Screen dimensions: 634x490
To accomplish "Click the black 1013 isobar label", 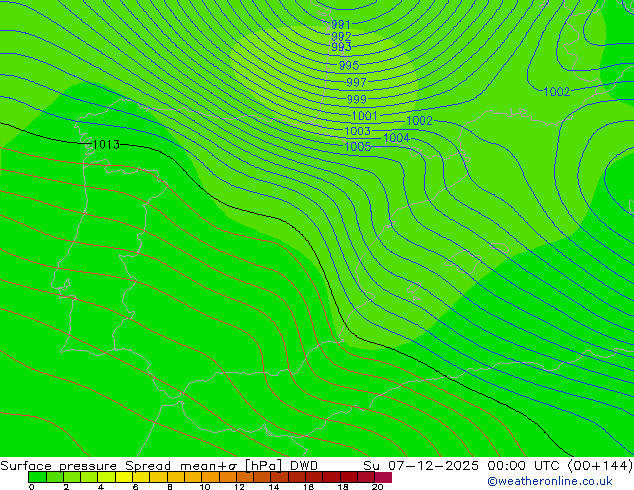I will [106, 144].
